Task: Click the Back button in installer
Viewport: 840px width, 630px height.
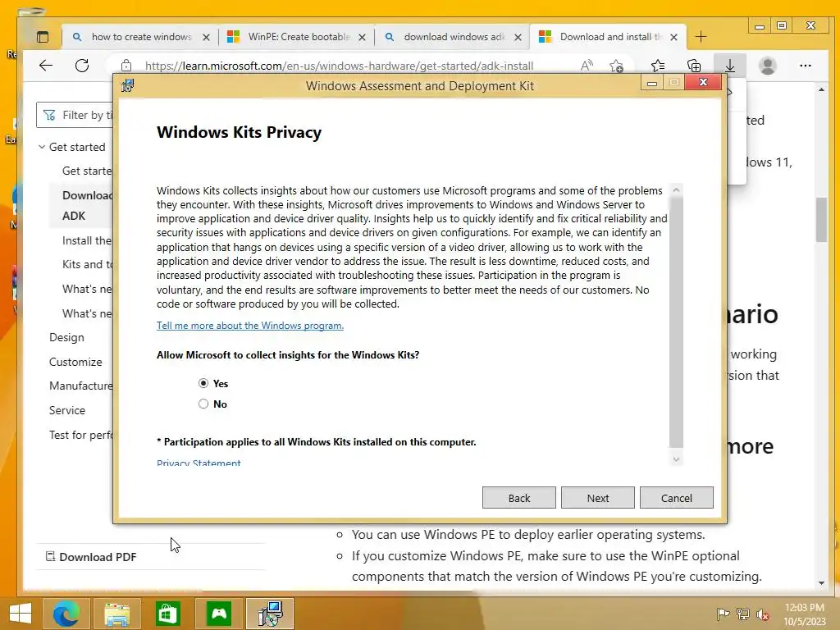Action: click(x=518, y=498)
